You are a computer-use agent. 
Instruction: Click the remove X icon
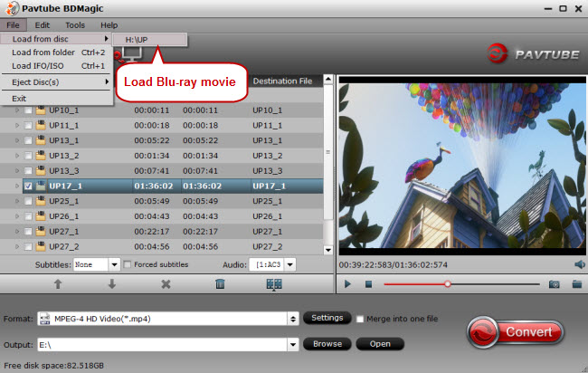click(166, 284)
